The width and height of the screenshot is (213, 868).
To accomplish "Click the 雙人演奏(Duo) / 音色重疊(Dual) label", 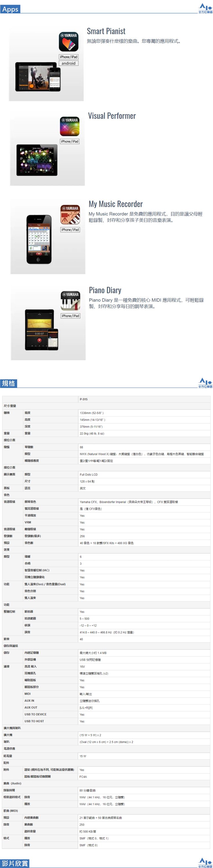I will [x=45, y=584].
